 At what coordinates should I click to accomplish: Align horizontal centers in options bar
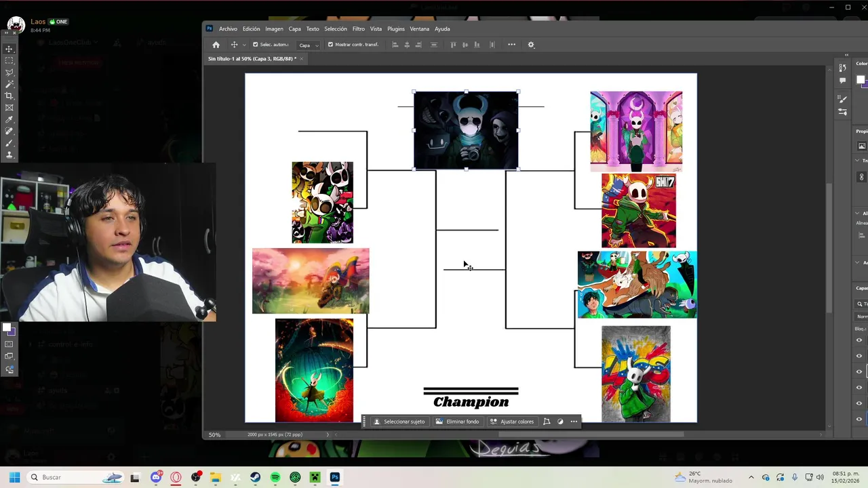coord(407,45)
